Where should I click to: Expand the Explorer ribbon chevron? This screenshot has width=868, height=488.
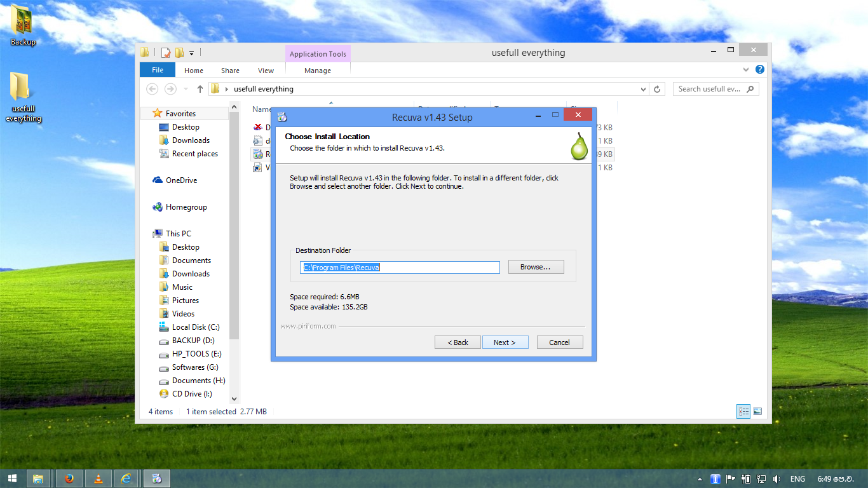[746, 70]
